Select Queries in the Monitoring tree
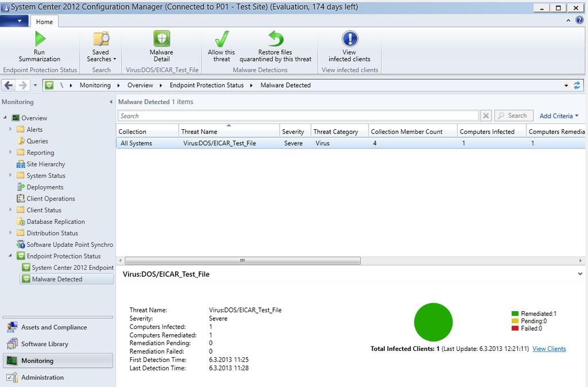Viewport: 588px width, 387px height. [37, 141]
